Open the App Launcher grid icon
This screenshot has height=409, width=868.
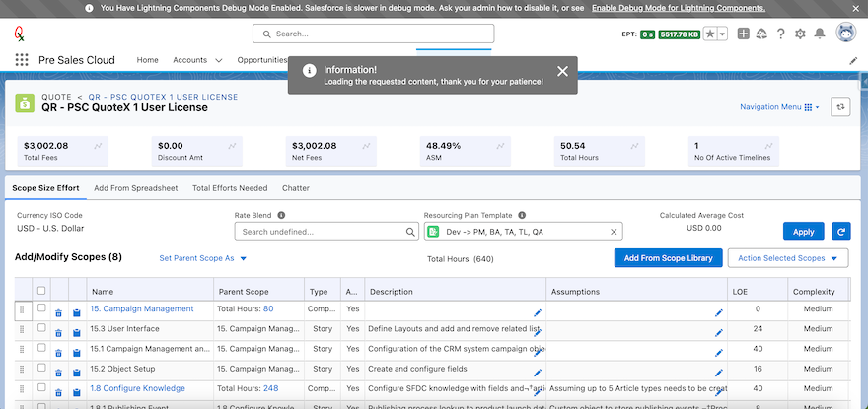(x=22, y=60)
